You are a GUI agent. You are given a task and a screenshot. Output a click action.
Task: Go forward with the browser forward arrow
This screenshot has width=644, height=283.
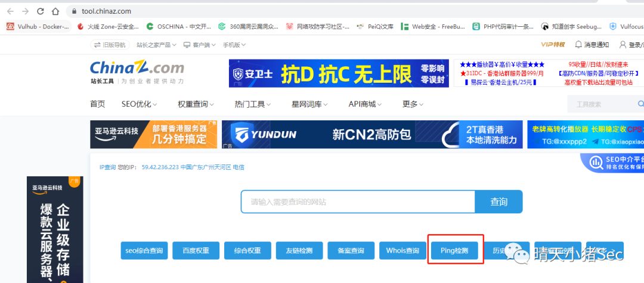(x=26, y=11)
